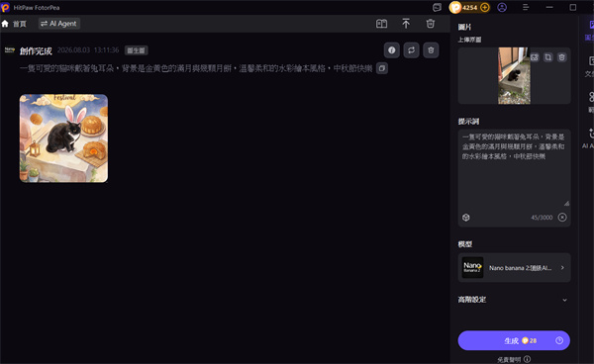Click the top toolbar trash icon
594x364 pixels.
point(431,24)
